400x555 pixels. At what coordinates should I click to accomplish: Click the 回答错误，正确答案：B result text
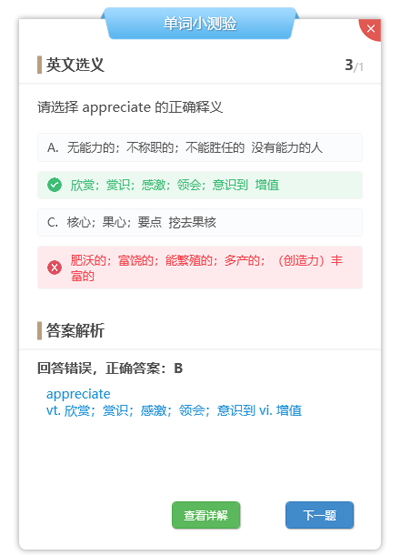point(110,368)
